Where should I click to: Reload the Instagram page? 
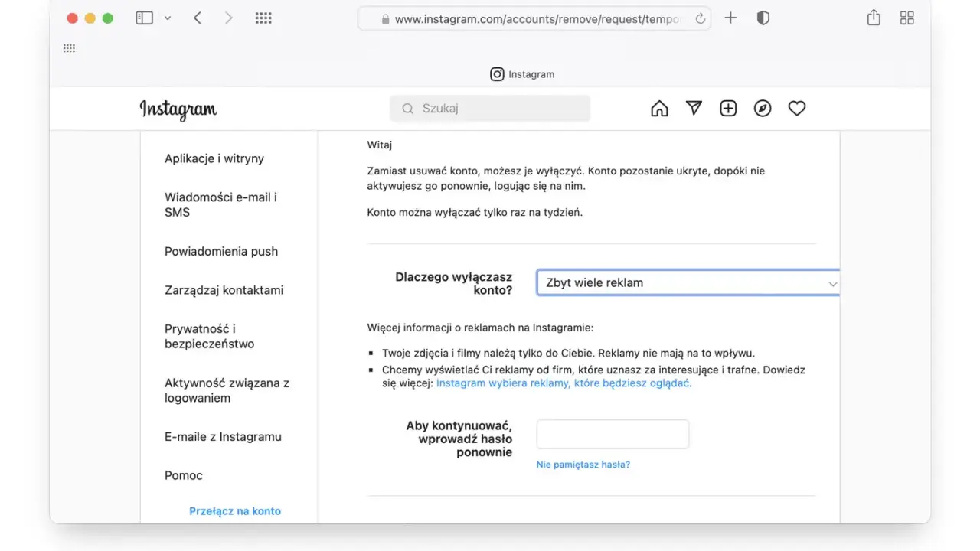(x=700, y=19)
